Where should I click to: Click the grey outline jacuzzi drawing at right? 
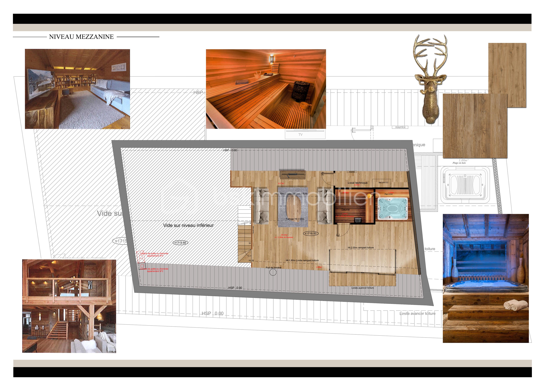pos(465,185)
